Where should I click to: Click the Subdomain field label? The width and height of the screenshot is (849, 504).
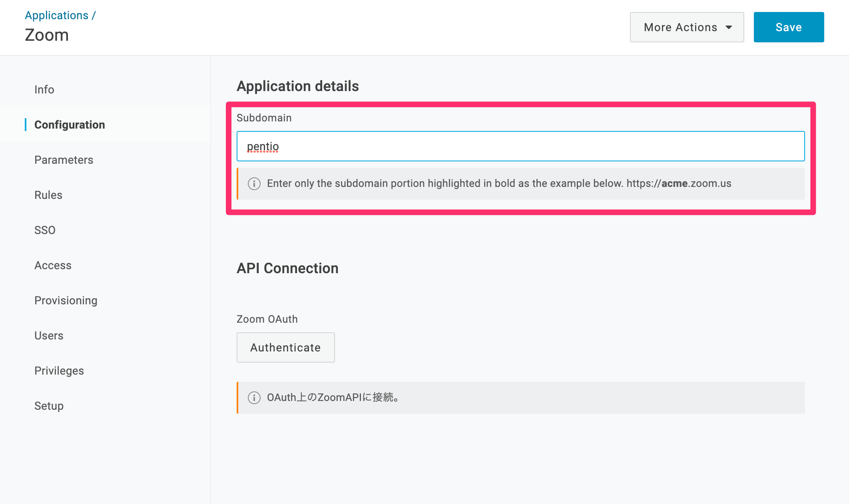[x=264, y=118]
